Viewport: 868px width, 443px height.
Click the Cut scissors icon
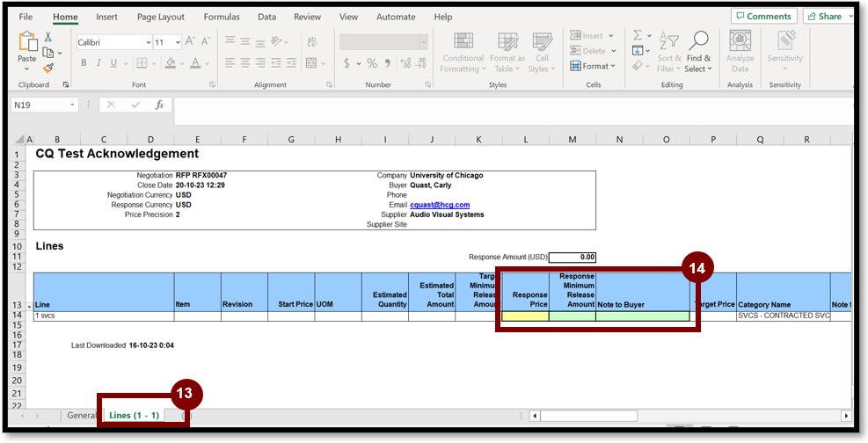(x=48, y=37)
